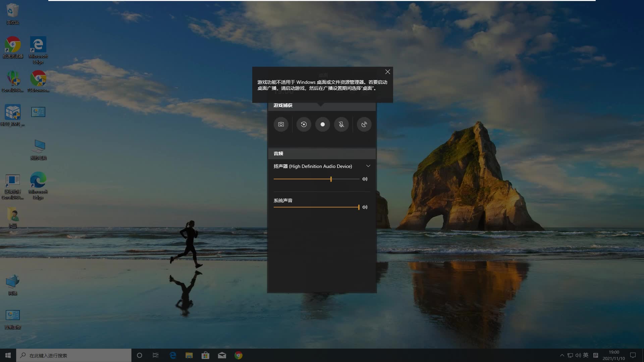Switch input method from 英 to Chinese
Screen dimensions: 644x362
tap(586, 355)
